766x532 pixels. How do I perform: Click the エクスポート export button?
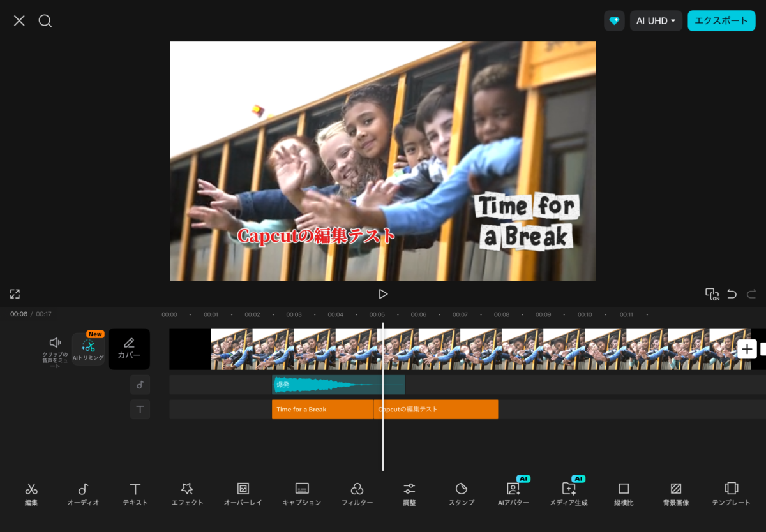[x=721, y=21]
